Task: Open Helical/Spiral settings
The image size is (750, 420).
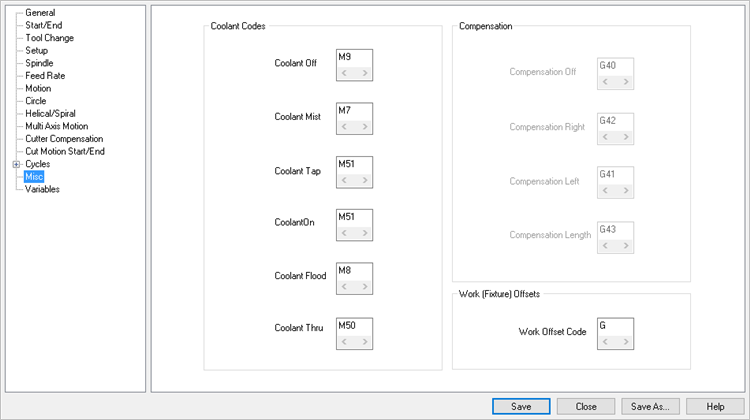Action: [50, 113]
